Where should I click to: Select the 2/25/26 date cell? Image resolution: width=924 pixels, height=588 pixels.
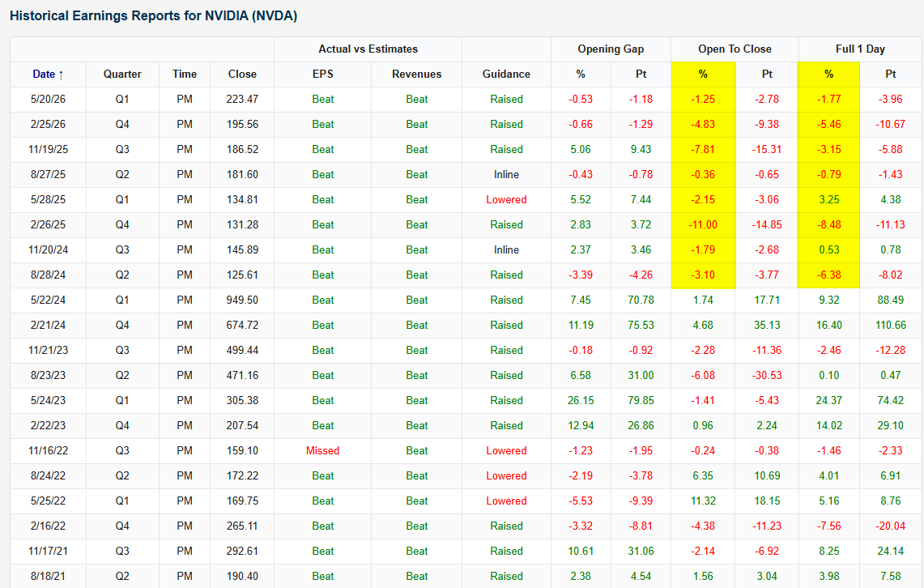click(48, 124)
